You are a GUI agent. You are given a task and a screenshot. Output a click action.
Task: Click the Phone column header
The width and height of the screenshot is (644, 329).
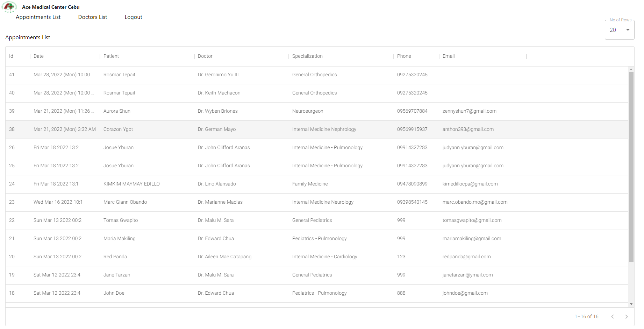pyautogui.click(x=404, y=56)
